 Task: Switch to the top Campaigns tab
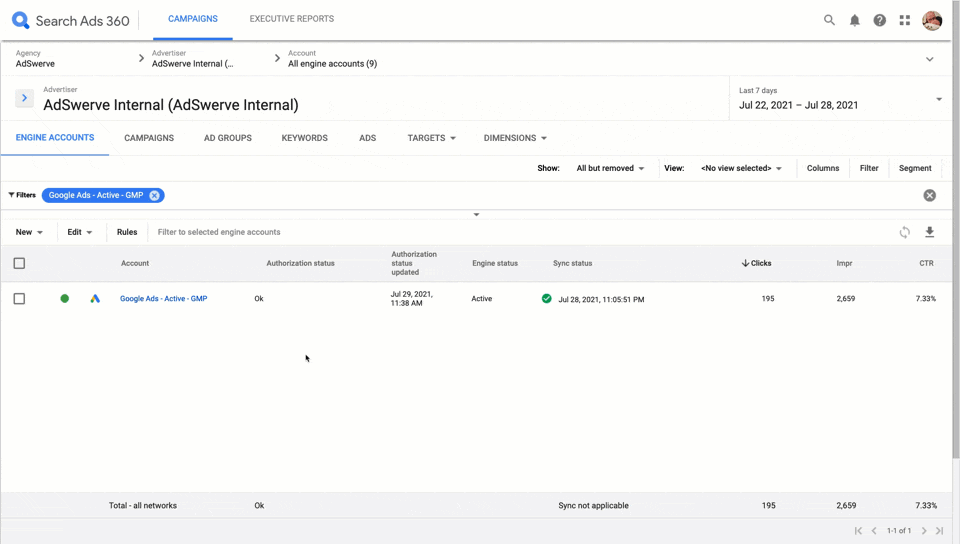(x=193, y=19)
